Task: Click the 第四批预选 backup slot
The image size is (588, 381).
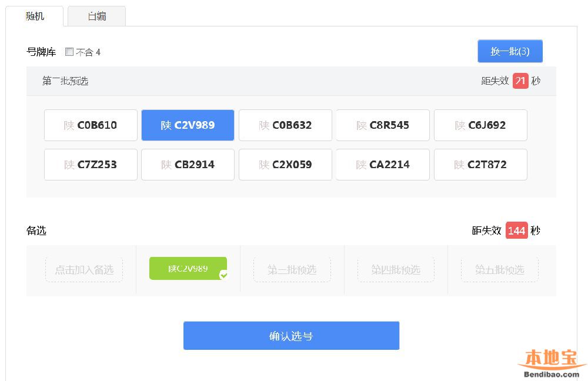Action: tap(396, 270)
